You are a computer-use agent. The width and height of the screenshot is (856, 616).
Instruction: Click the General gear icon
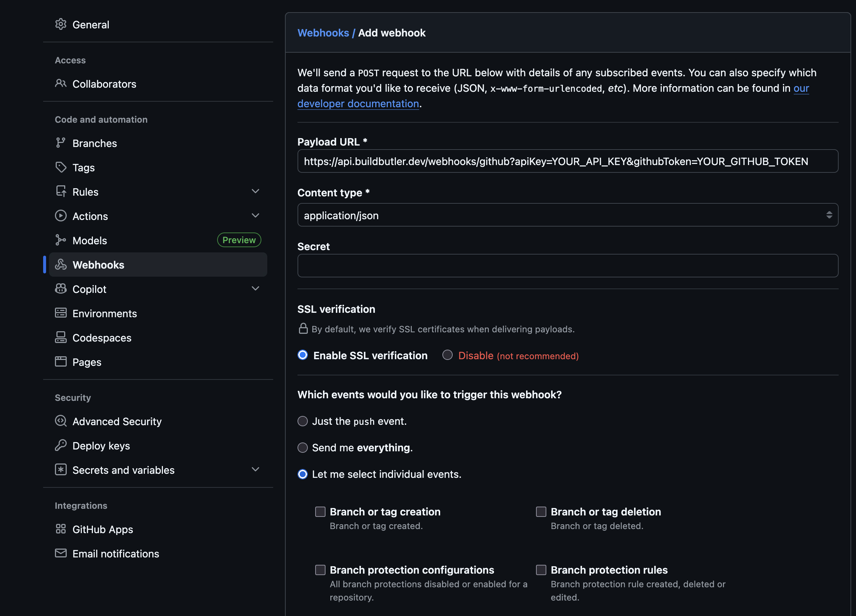60,25
